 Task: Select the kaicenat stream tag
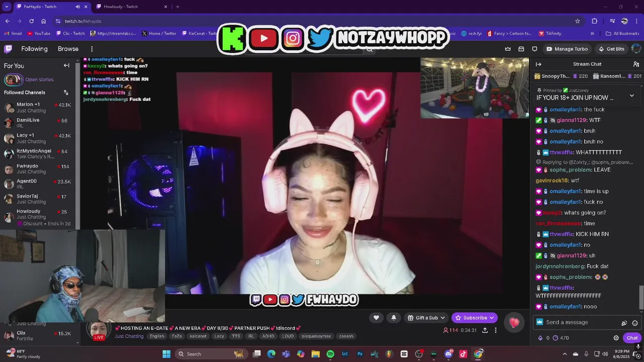(x=198, y=336)
